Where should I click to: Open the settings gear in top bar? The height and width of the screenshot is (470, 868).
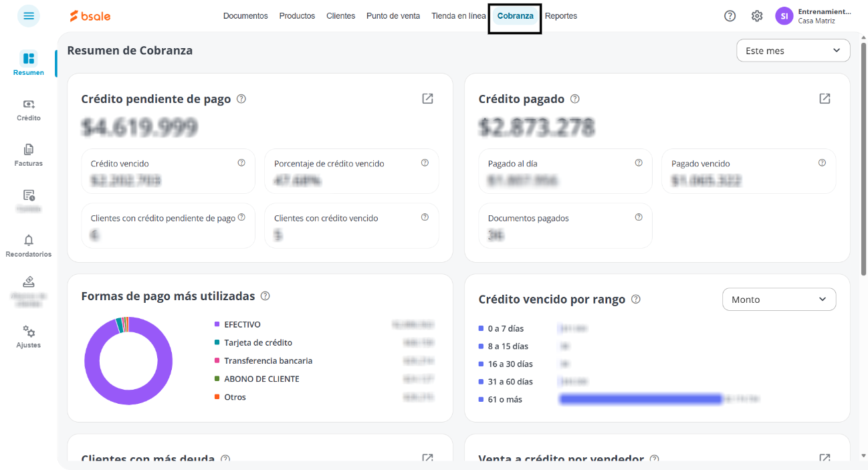click(x=757, y=16)
